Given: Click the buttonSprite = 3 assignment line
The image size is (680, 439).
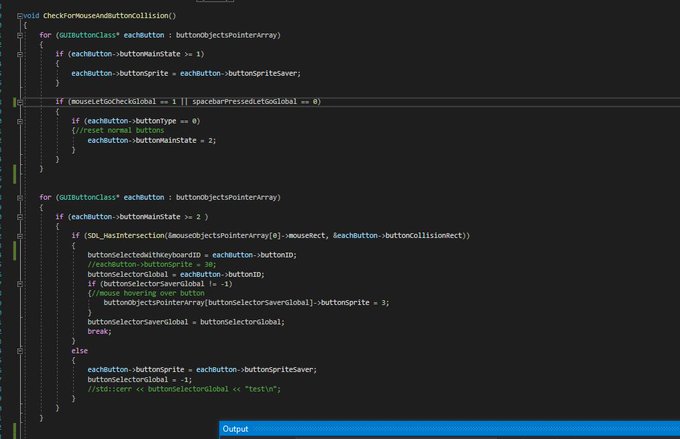Looking at the screenshot, I should click(x=246, y=302).
